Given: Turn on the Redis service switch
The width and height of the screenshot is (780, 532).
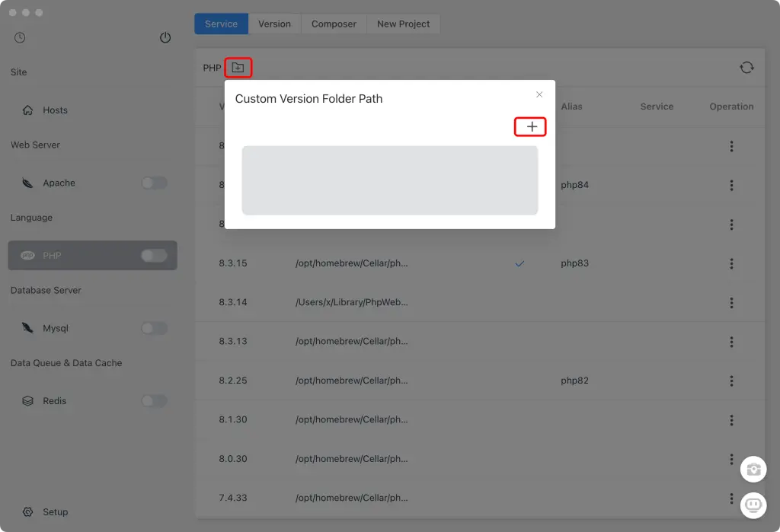Looking at the screenshot, I should point(154,401).
